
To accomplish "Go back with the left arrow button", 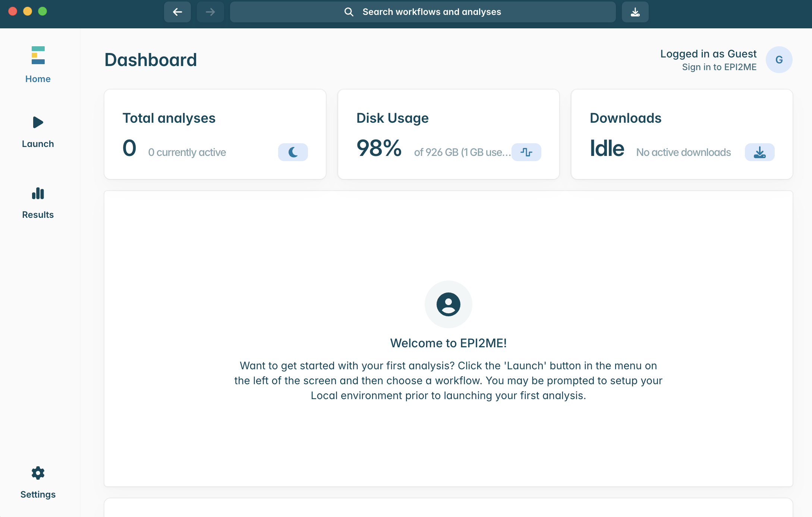I will click(177, 12).
